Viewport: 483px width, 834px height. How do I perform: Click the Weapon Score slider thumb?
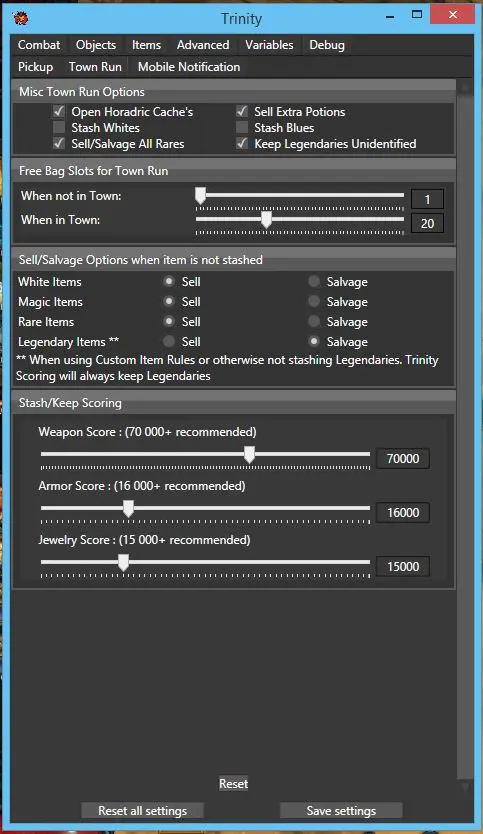tap(249, 455)
